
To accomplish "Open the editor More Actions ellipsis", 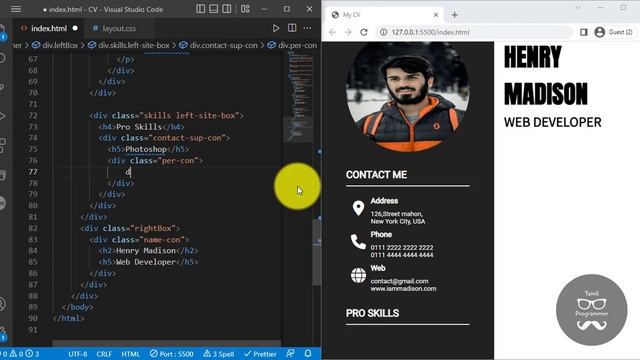I will click(307, 28).
